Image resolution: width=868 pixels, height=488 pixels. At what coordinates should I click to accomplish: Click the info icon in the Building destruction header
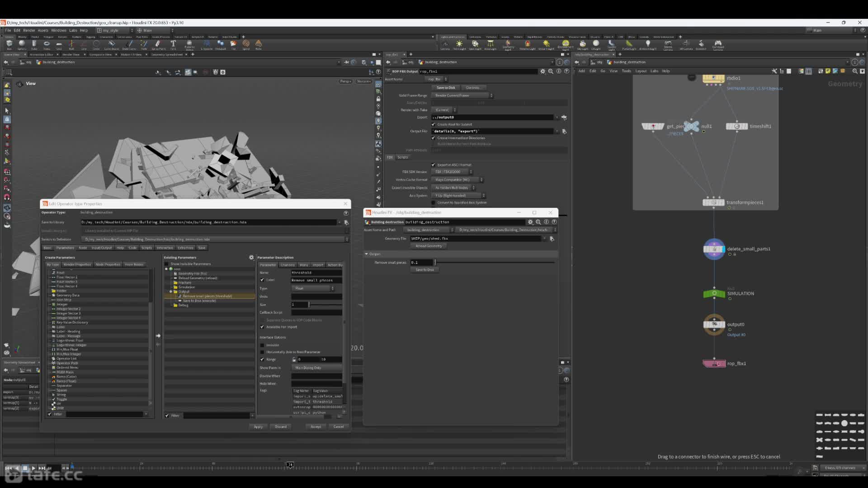pyautogui.click(x=546, y=222)
